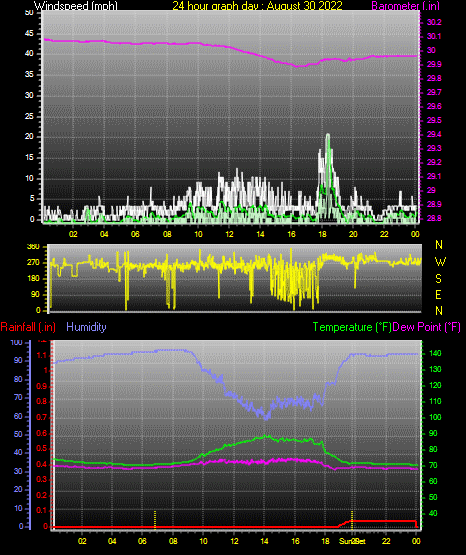The image size is (466, 555).
Task: Click 0.3 on the red rainfall axis
Action: tap(42, 480)
